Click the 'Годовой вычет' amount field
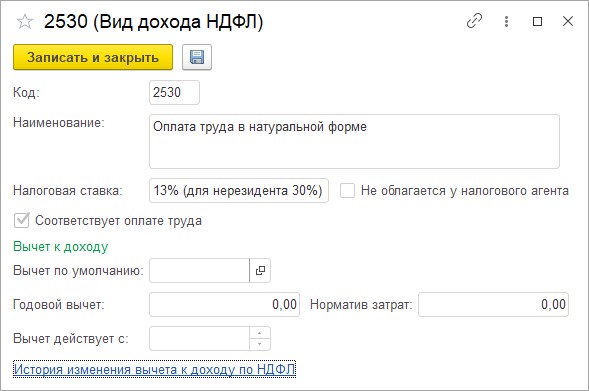Screen dimensions: 589x391 [224, 305]
